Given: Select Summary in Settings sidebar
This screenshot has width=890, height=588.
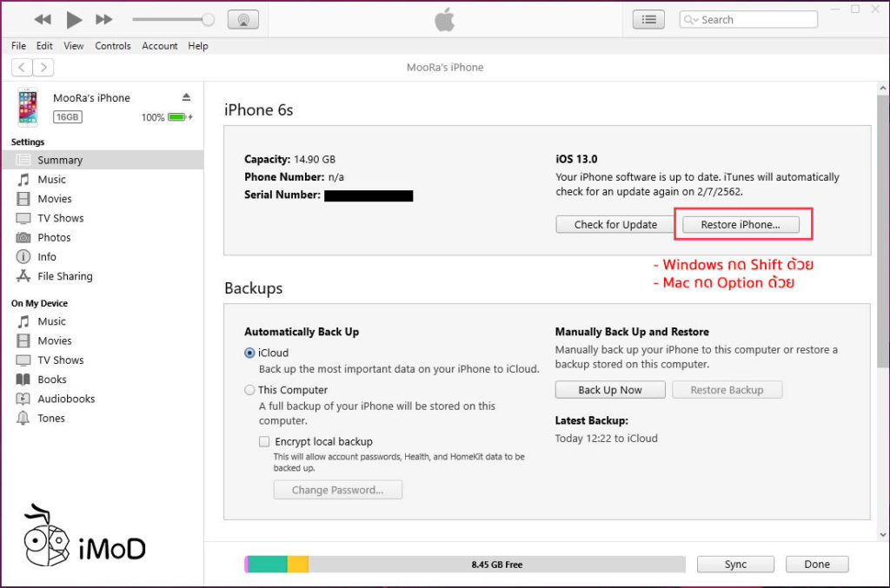Looking at the screenshot, I should coord(103,160).
